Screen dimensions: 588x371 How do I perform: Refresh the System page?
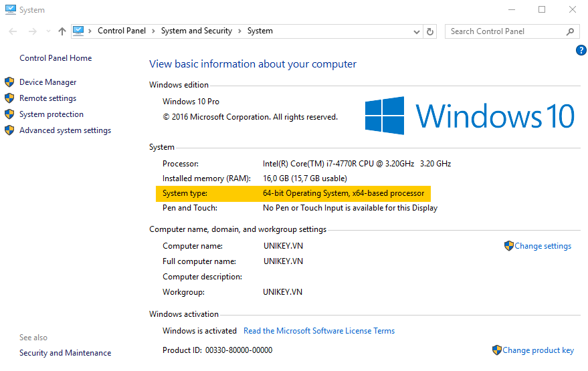(x=430, y=32)
